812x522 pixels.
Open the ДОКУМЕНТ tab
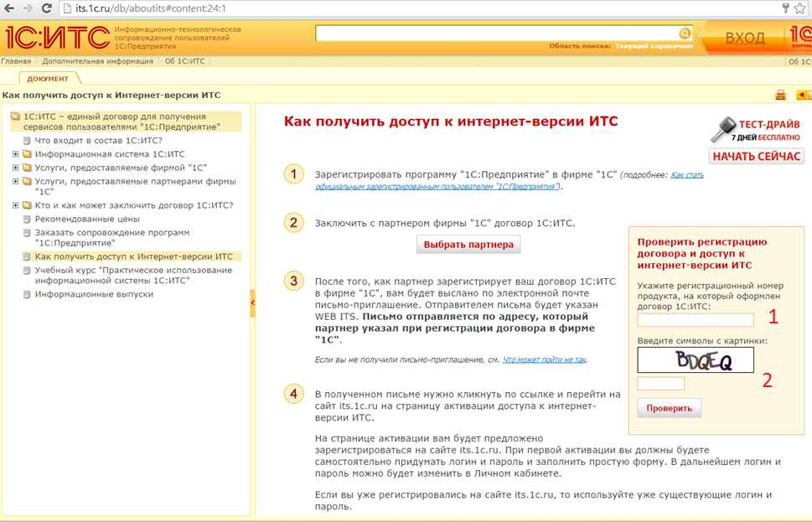click(48, 79)
